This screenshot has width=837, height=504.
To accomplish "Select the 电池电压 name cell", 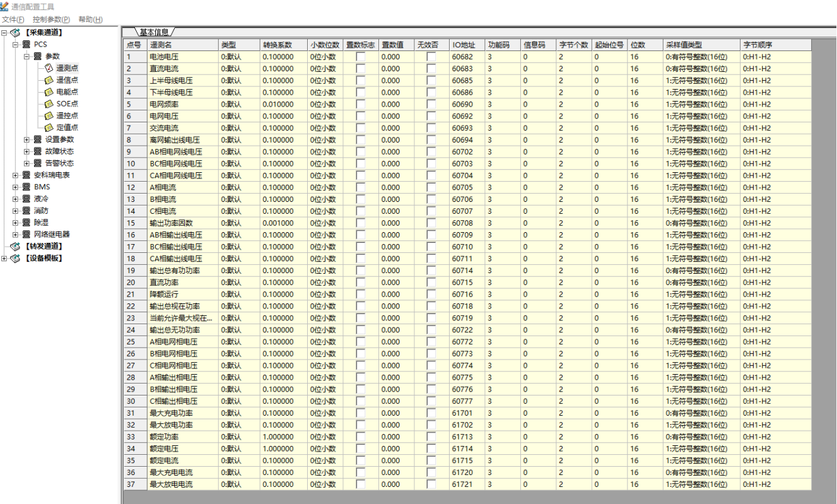I will 183,57.
